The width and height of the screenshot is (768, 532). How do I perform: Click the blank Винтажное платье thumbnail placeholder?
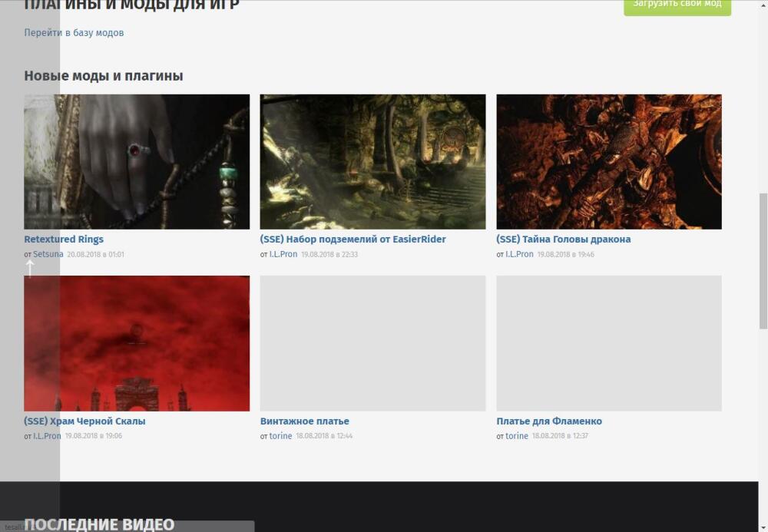coord(372,343)
